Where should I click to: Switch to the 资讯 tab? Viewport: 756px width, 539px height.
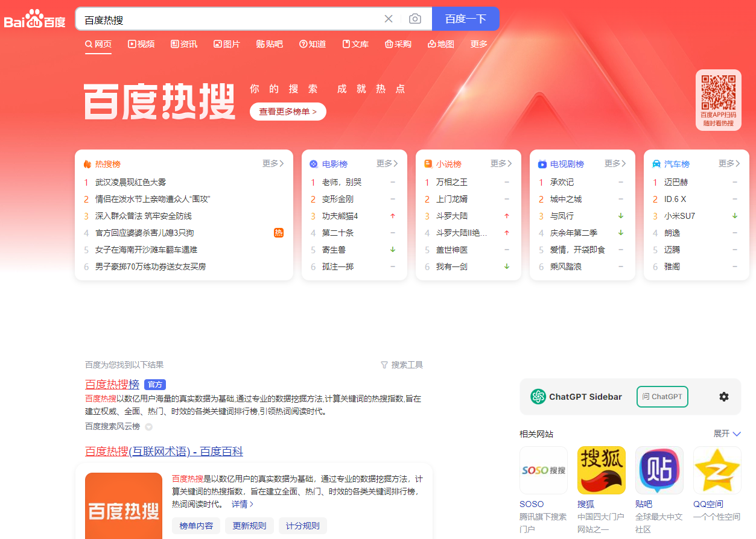(x=184, y=44)
